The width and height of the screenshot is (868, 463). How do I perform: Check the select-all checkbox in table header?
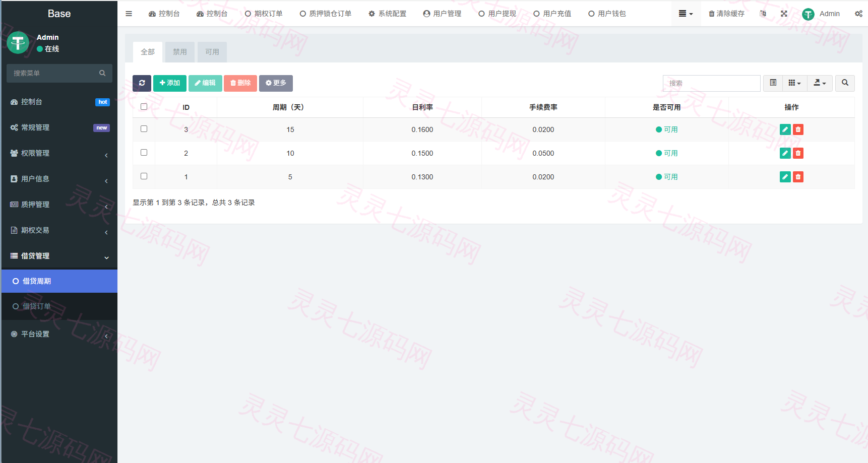[x=144, y=107]
